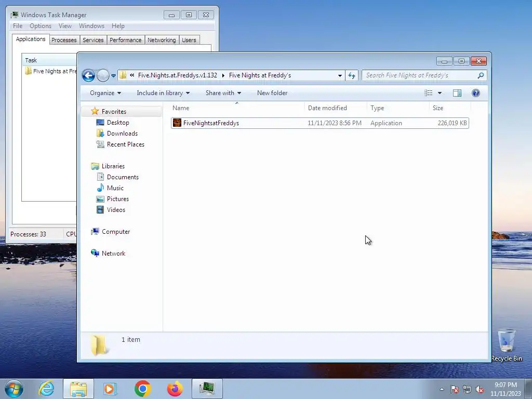Open the Windows Start button

click(14, 389)
